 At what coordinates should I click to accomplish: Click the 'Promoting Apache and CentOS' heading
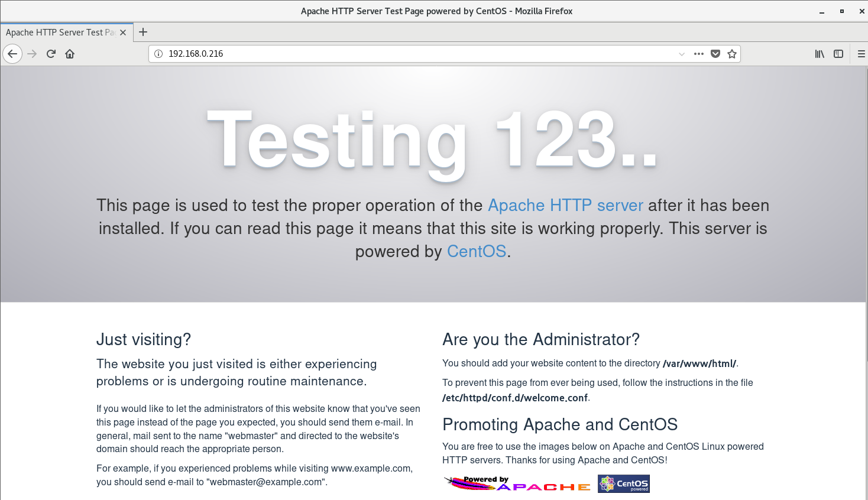[x=560, y=424]
